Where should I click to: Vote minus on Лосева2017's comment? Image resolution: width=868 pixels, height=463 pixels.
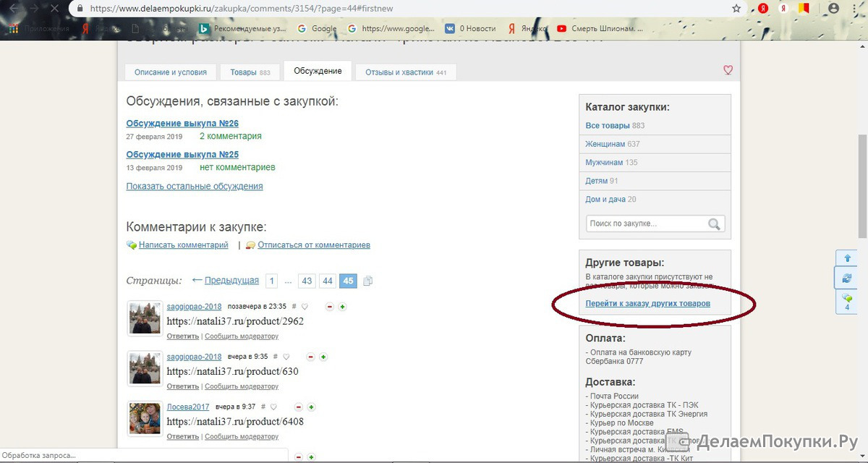pos(299,407)
